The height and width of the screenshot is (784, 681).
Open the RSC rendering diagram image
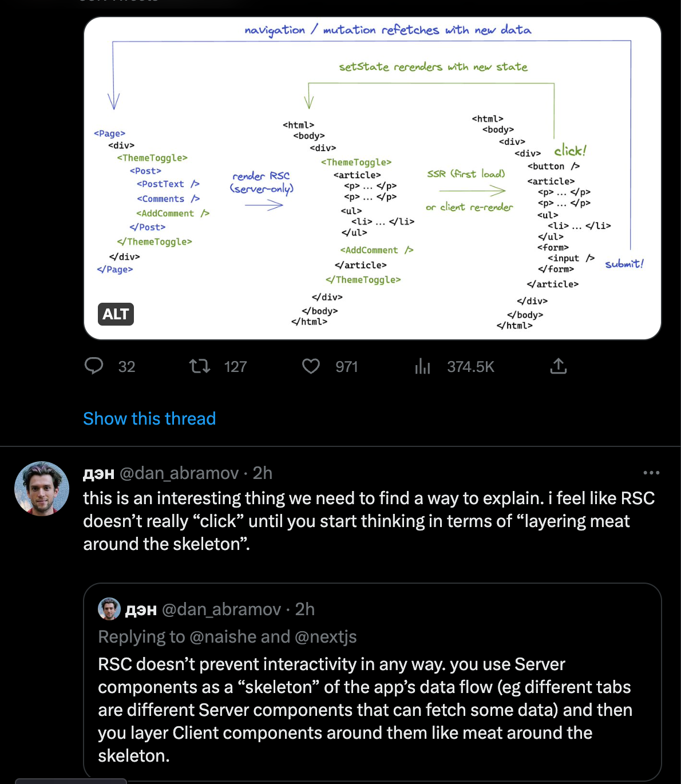click(372, 177)
